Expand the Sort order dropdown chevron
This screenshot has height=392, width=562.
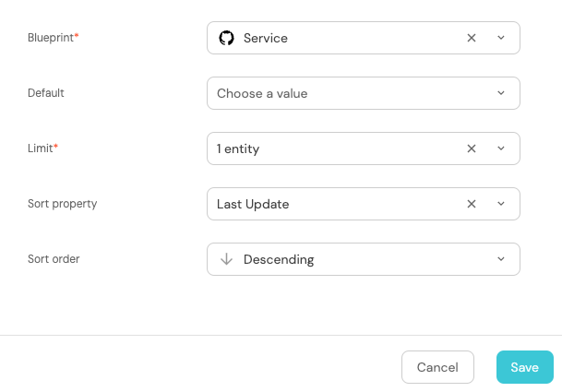[x=501, y=259]
